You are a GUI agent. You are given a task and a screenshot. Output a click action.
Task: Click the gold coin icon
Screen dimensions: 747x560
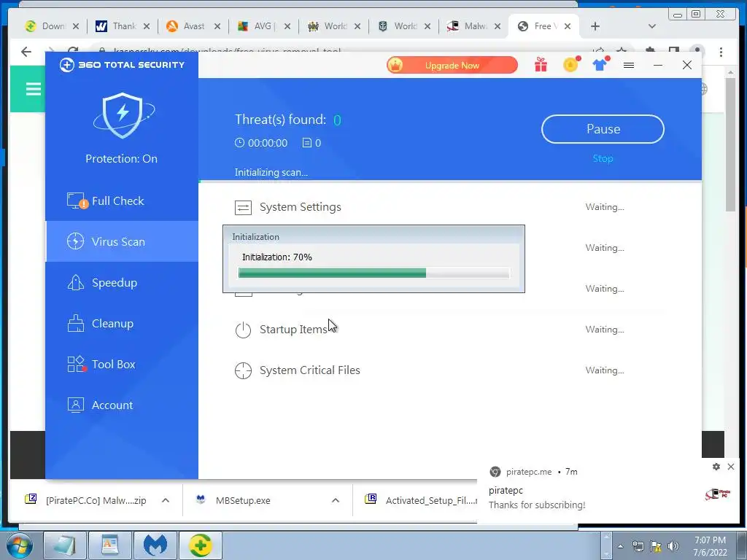(570, 64)
